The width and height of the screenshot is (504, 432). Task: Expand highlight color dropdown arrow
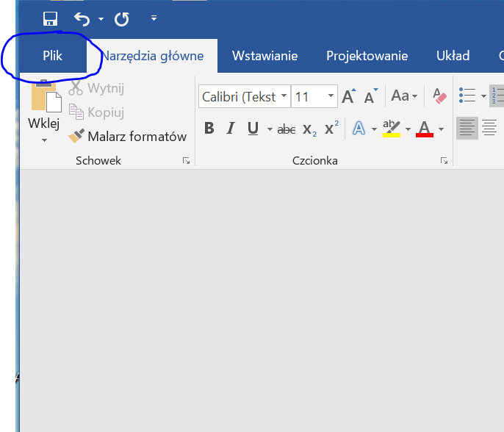point(408,129)
